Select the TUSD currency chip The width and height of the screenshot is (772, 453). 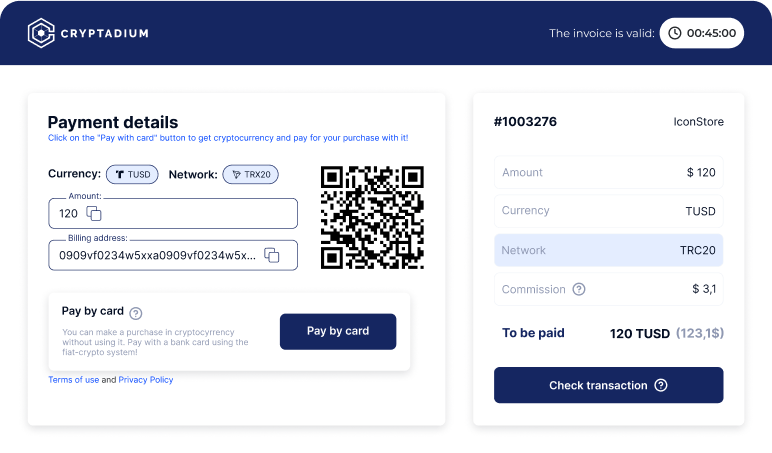[132, 174]
